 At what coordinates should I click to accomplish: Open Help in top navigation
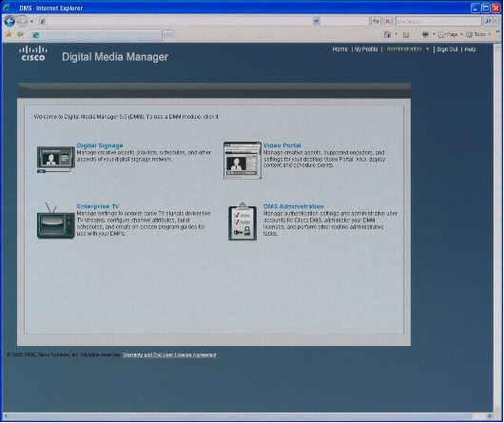470,49
